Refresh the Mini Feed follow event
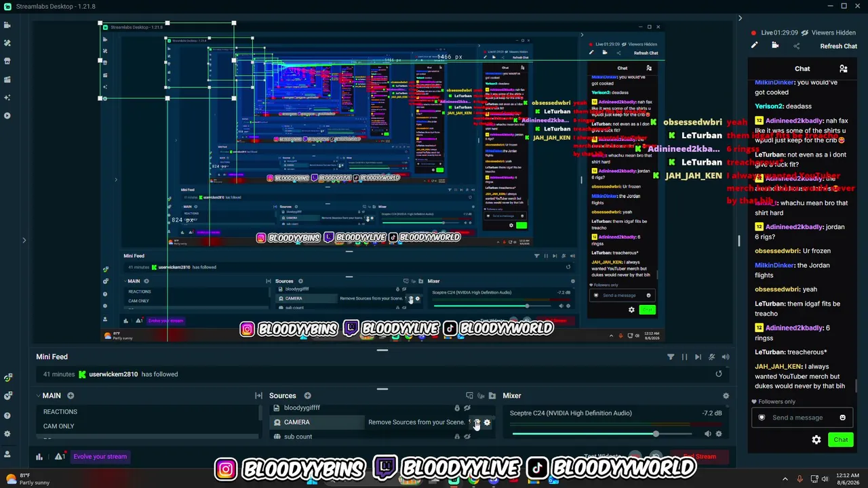Image resolution: width=868 pixels, height=488 pixels. [x=719, y=374]
